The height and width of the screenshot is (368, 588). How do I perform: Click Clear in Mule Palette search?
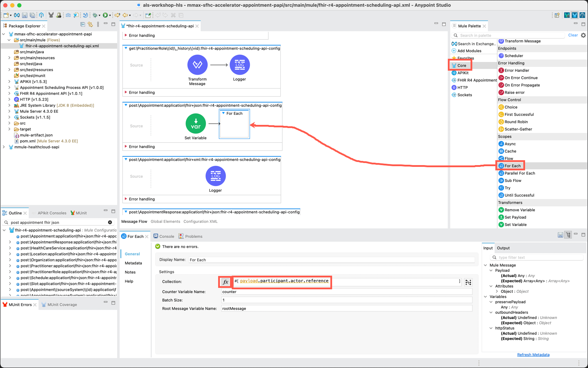pos(573,35)
